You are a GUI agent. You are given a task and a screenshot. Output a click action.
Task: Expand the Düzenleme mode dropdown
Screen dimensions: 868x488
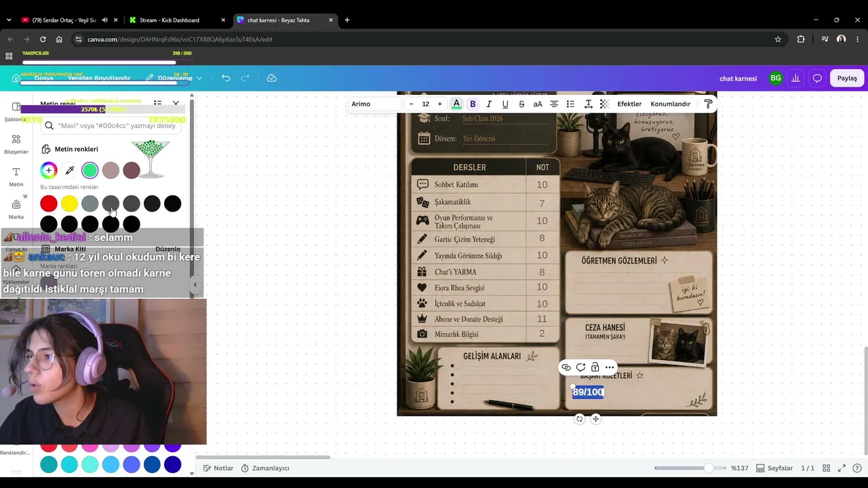(174, 78)
